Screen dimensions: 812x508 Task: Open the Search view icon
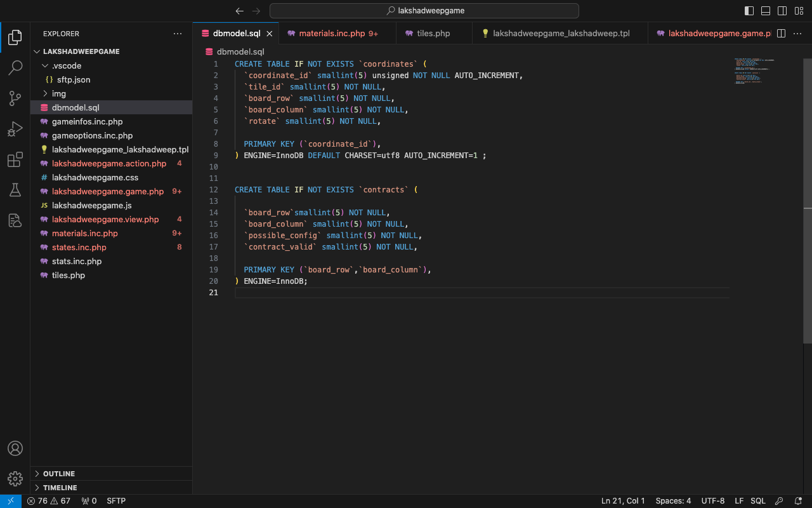[x=15, y=68]
